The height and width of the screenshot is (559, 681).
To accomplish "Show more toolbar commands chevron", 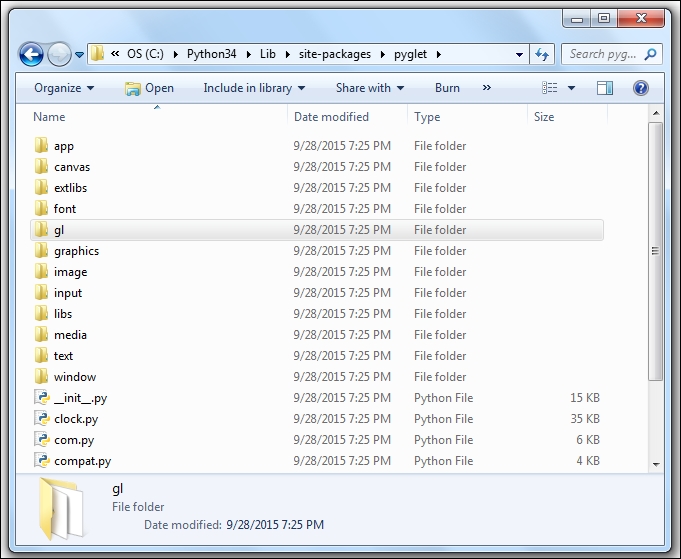I will coord(486,88).
